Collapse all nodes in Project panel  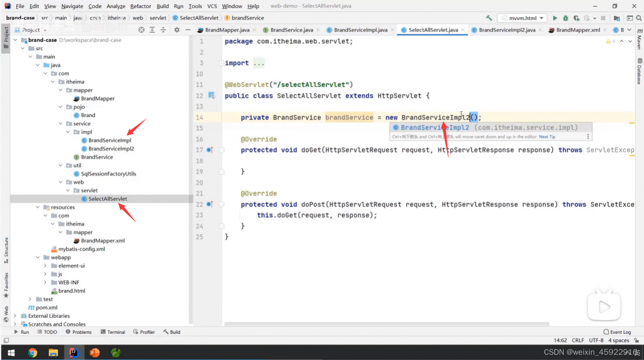pos(164,30)
